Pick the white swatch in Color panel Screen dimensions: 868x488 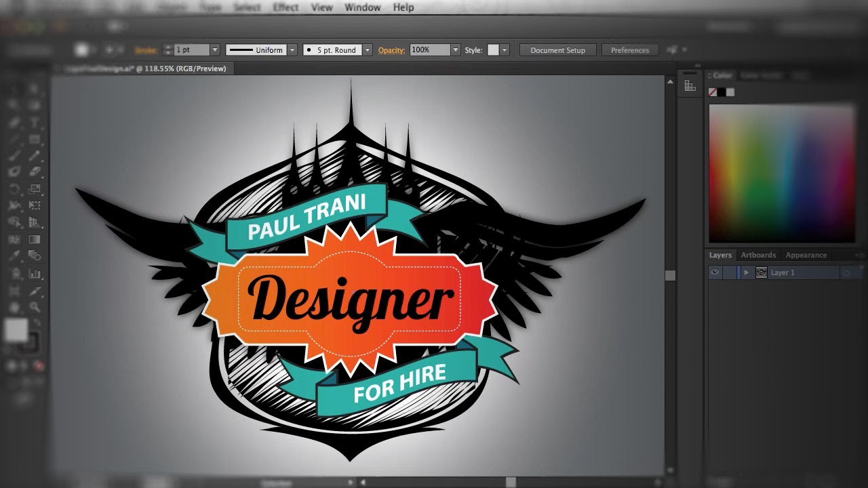[730, 92]
